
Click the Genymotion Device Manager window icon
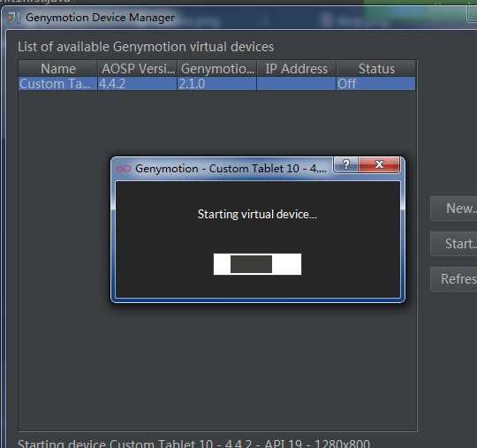(13, 18)
